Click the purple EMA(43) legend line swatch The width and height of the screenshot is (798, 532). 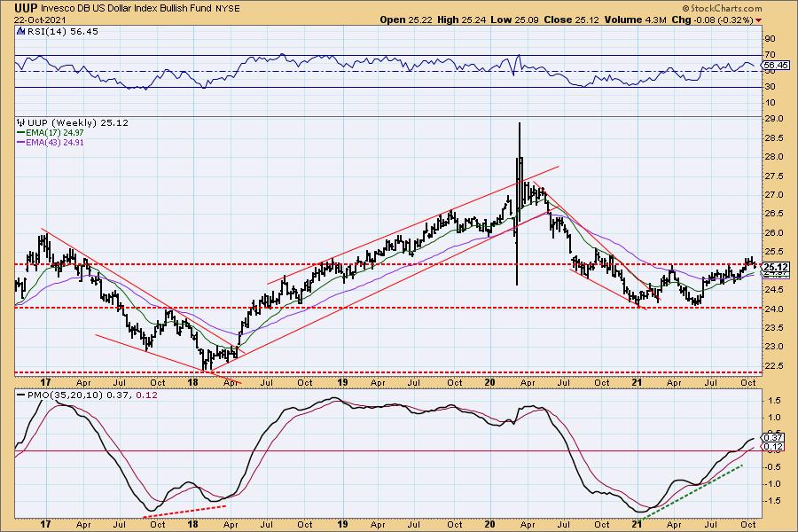21,143
